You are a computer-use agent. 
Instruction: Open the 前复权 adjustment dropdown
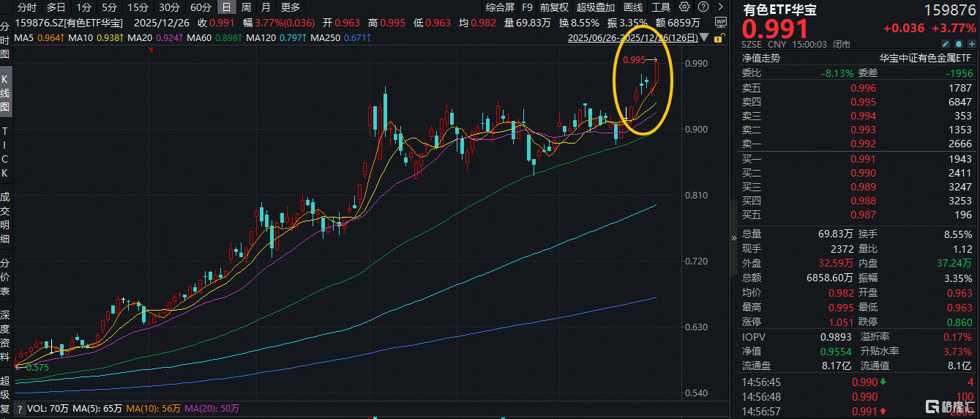pos(554,7)
